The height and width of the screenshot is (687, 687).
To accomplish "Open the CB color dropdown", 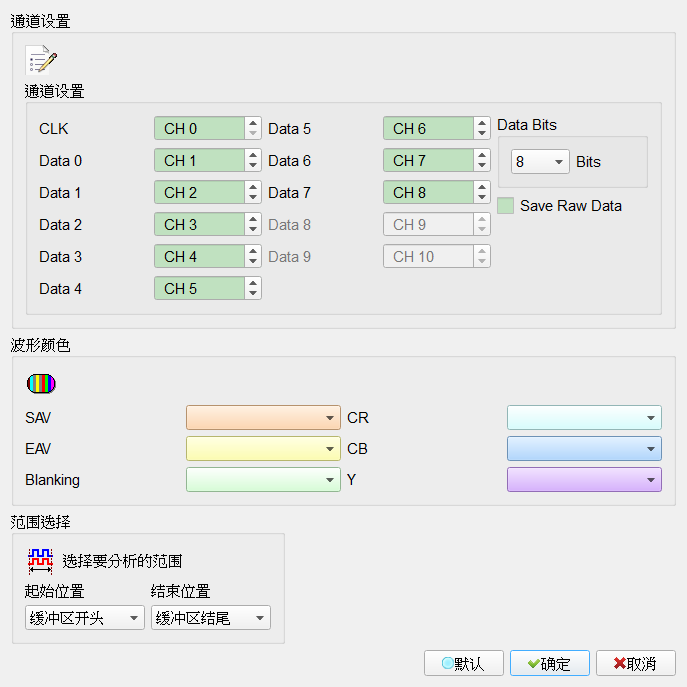I will (584, 449).
